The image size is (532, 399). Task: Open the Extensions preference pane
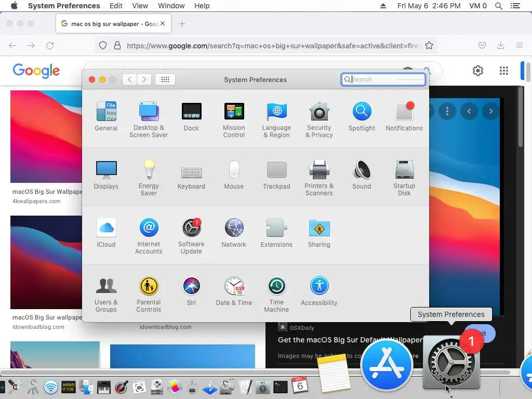[x=276, y=233]
